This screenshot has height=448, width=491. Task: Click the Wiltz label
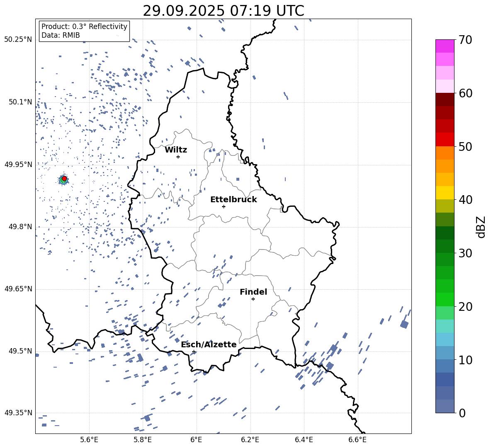[x=176, y=150]
